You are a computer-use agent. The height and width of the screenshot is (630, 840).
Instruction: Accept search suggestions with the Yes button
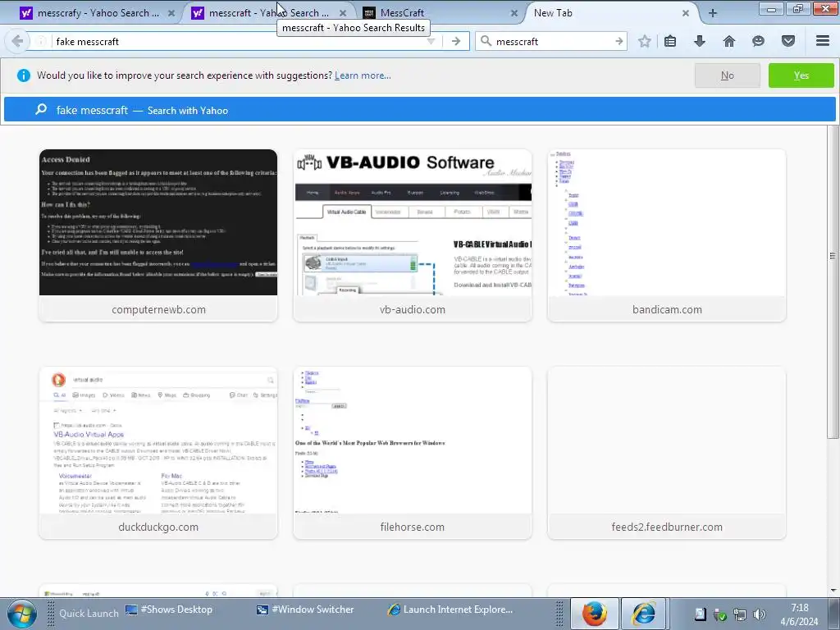[x=801, y=75]
